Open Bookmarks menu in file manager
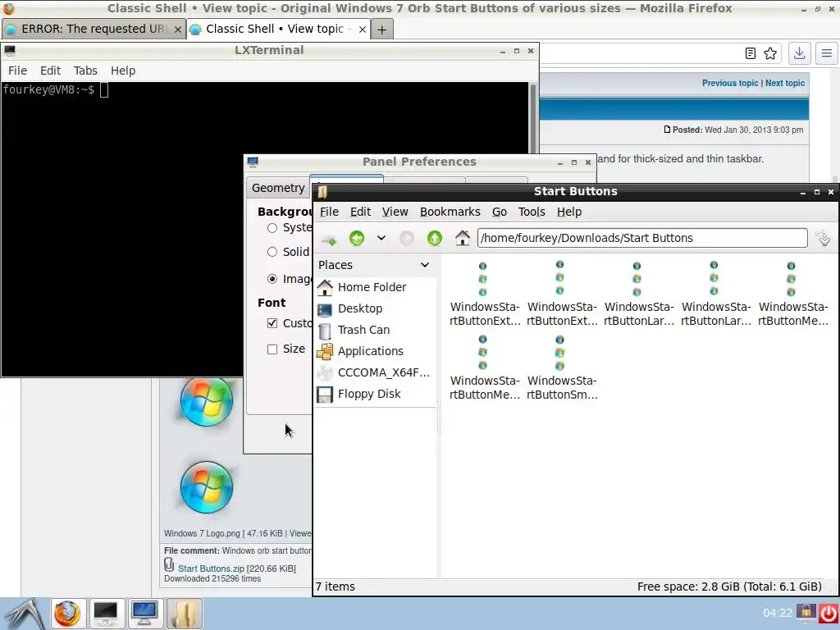The width and height of the screenshot is (840, 630). pos(450,212)
